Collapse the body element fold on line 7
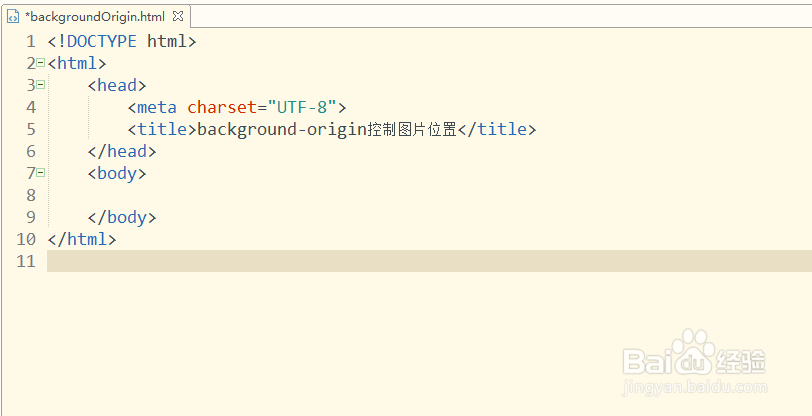The width and height of the screenshot is (812, 416). click(40, 172)
